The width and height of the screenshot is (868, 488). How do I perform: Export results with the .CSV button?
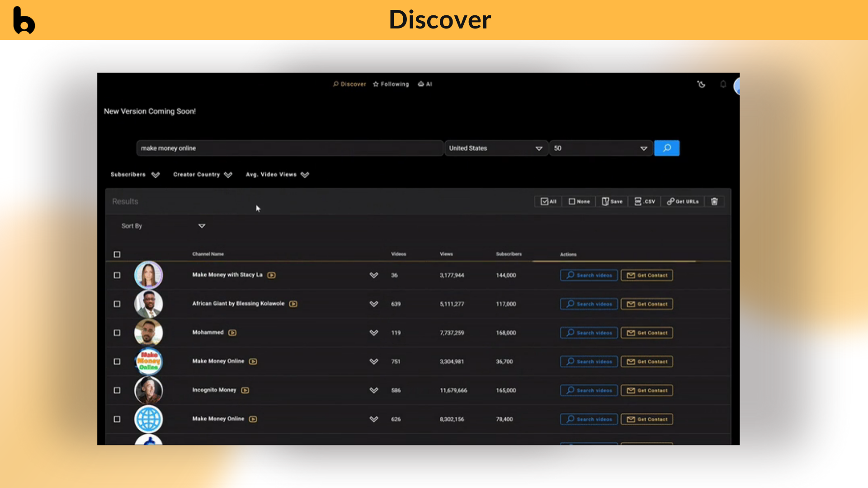[645, 202]
